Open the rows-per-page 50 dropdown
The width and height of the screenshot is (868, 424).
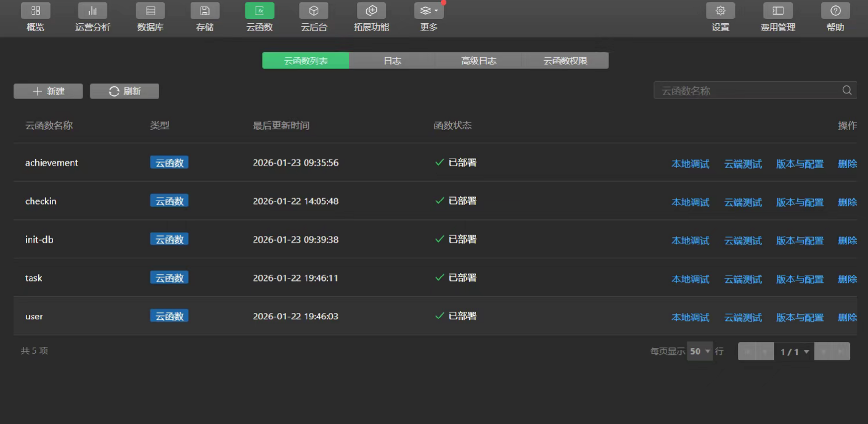(x=699, y=351)
